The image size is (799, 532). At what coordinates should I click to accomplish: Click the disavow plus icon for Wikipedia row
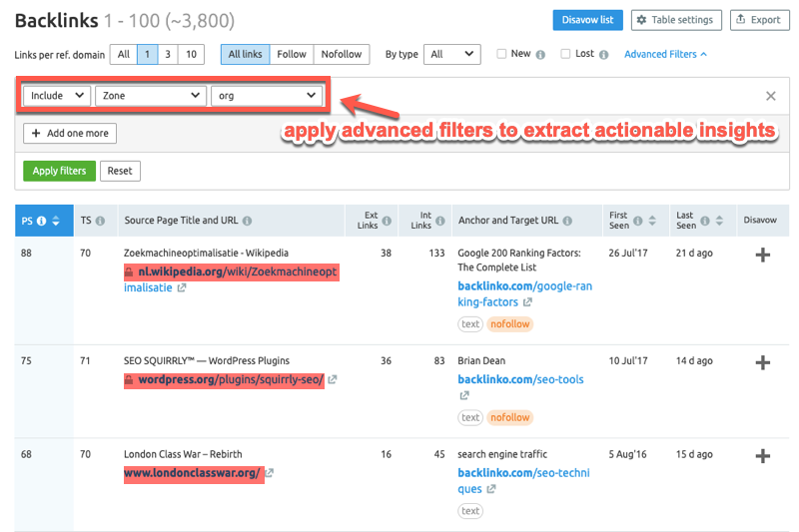click(x=762, y=255)
